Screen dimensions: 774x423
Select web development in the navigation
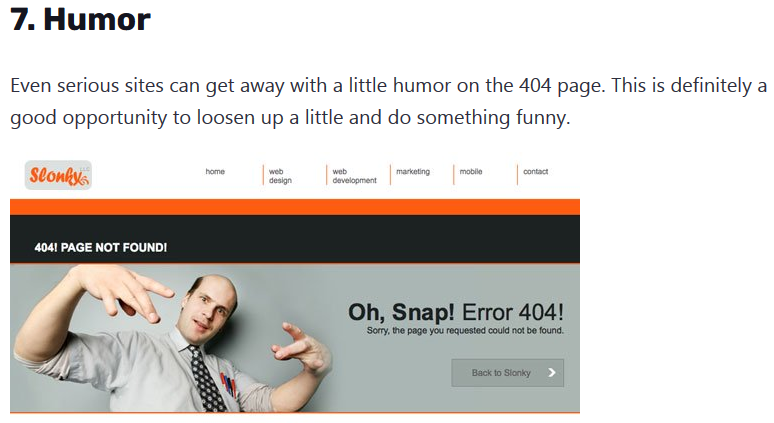pos(354,176)
